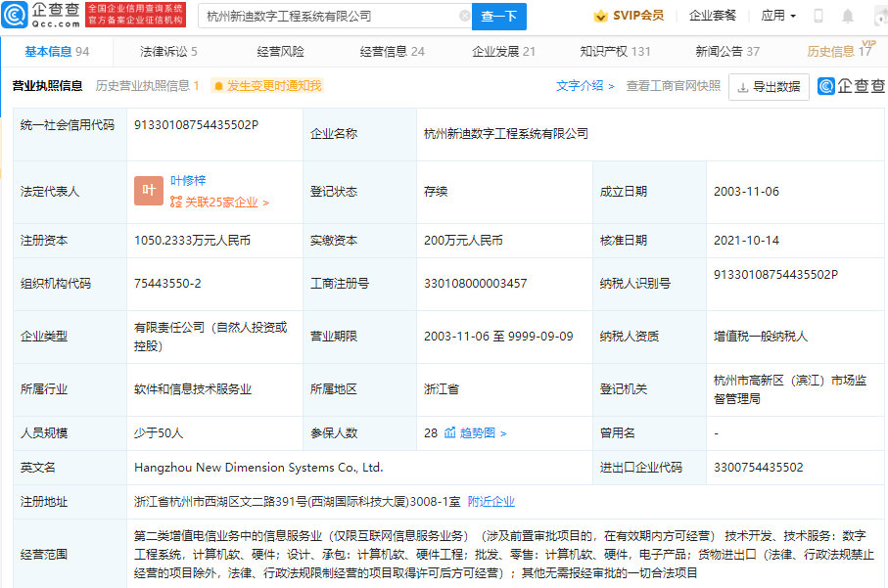Open 企业套餐 link
Screen dimensions: 888x588
point(713,16)
